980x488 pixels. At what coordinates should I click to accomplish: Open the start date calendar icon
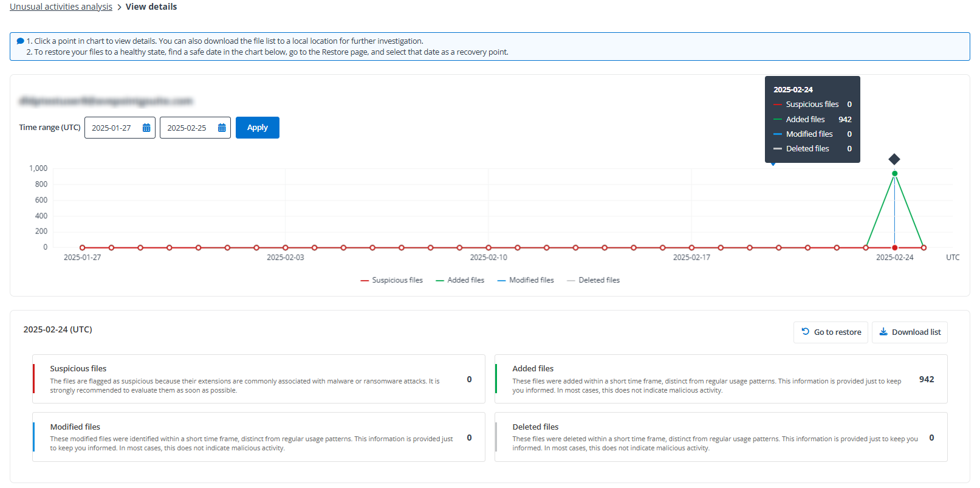pyautogui.click(x=146, y=128)
